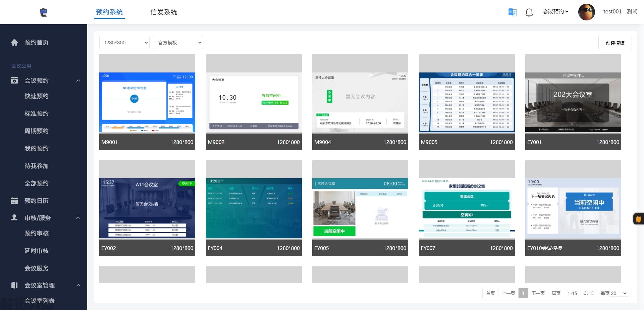Open notifications via the bell icon
The height and width of the screenshot is (310, 644).
pos(529,12)
